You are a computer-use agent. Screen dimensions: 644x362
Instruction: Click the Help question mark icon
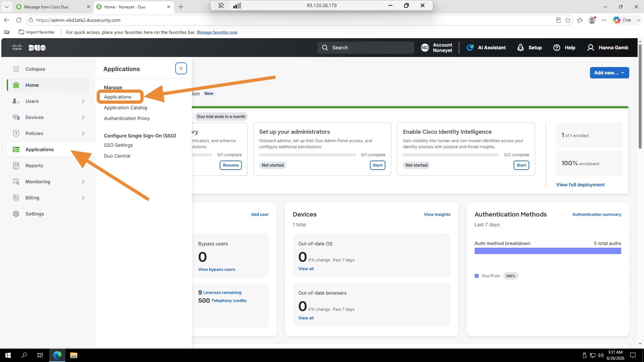click(x=557, y=48)
